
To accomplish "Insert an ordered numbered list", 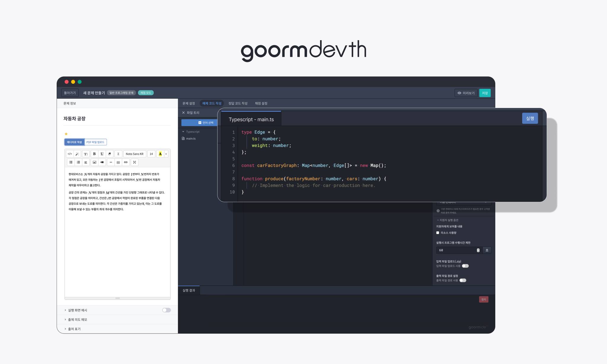I will 78,162.
